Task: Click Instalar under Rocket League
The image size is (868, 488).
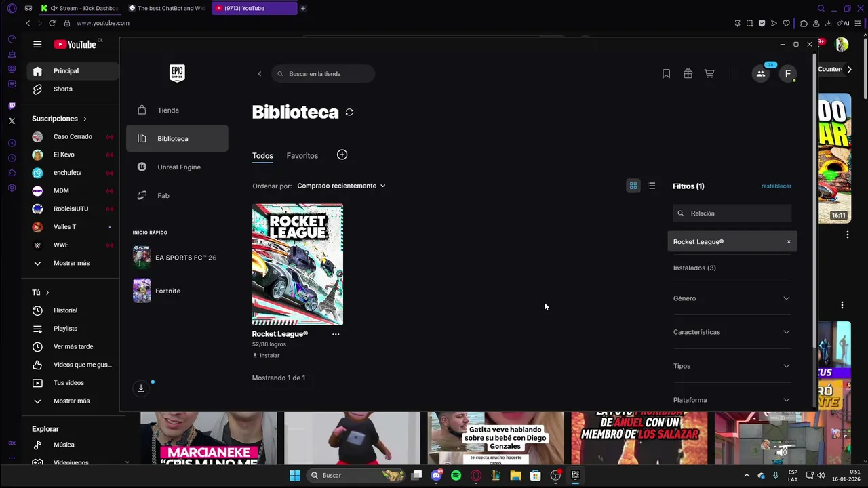Action: point(266,355)
